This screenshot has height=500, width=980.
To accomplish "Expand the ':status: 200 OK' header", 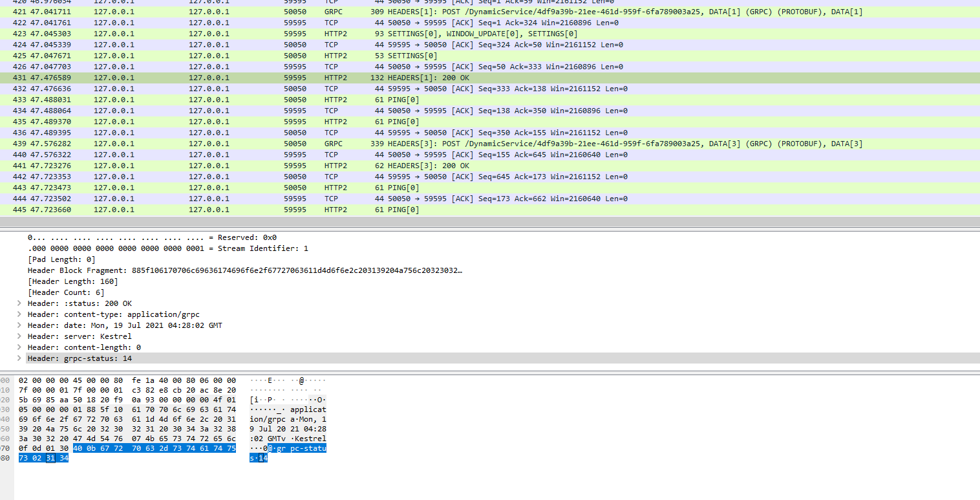I will click(19, 303).
